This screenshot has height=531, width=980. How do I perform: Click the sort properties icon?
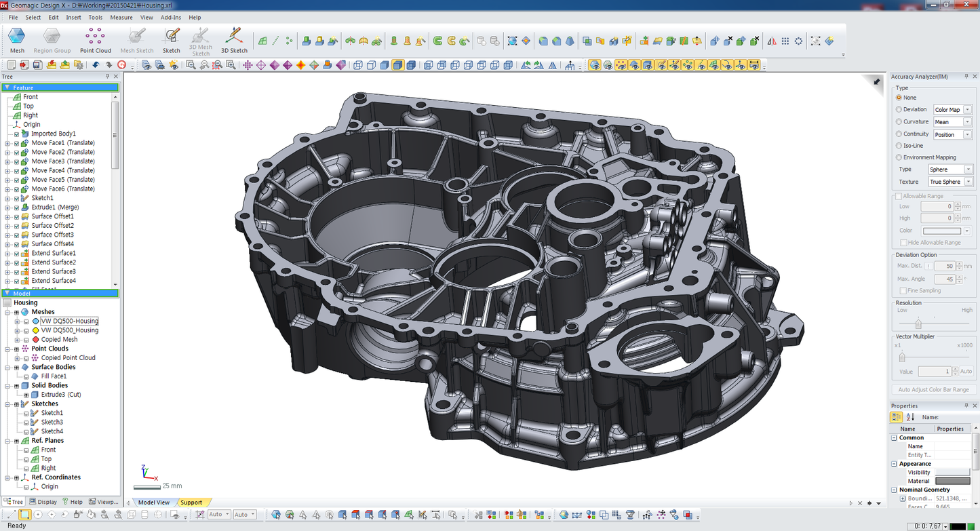pyautogui.click(x=910, y=417)
